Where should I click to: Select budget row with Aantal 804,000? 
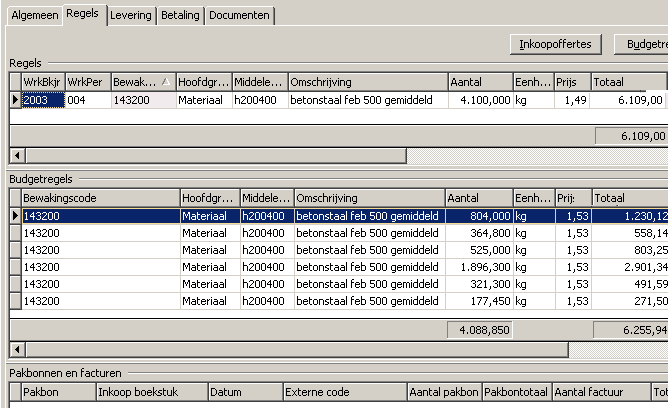coord(345,216)
